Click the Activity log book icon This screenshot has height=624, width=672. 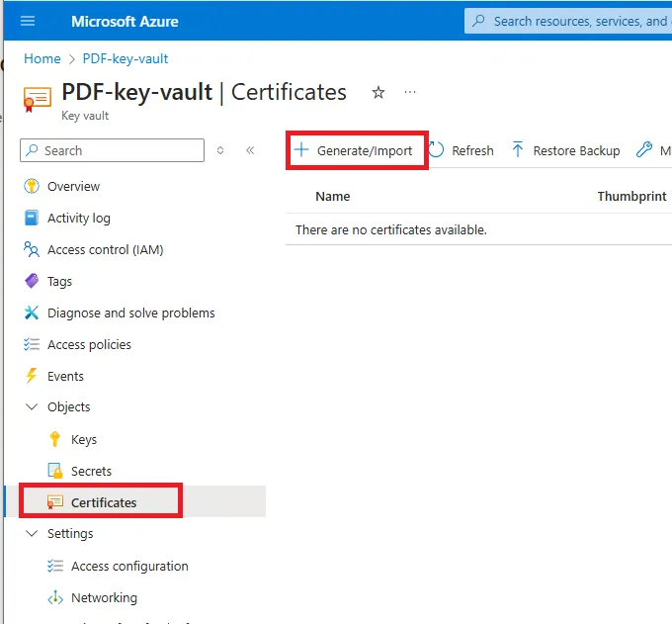pos(32,218)
